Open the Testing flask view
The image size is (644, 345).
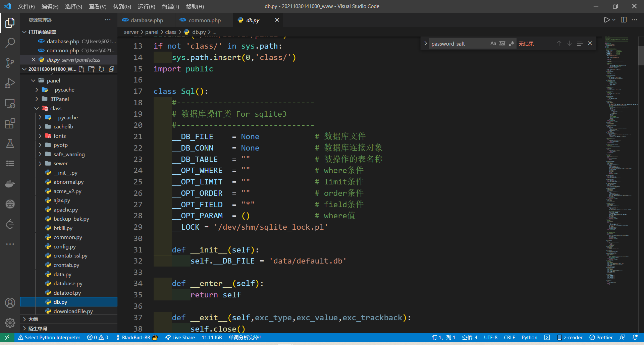click(x=10, y=143)
